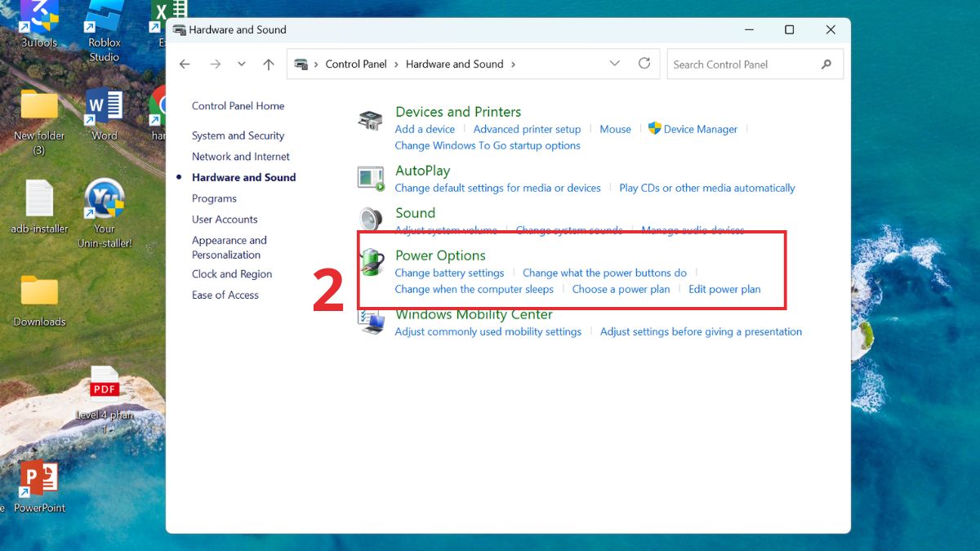980x551 pixels.
Task: Navigate up one level with up arrow
Action: coord(269,64)
